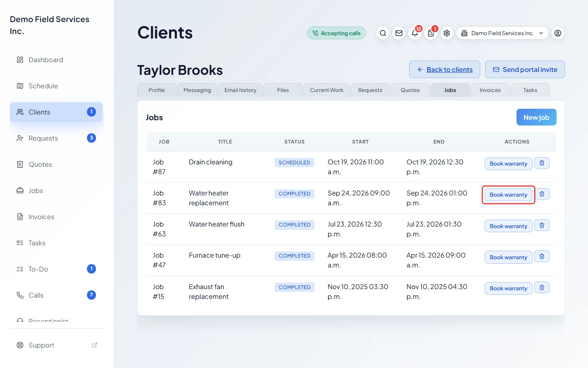Open the mail envelope icon in header
Image resolution: width=588 pixels, height=368 pixels.
(x=399, y=33)
